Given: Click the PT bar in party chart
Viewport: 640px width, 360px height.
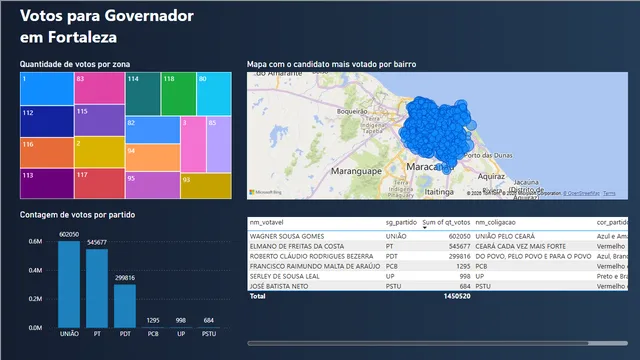Looking at the screenshot, I should (97, 289).
